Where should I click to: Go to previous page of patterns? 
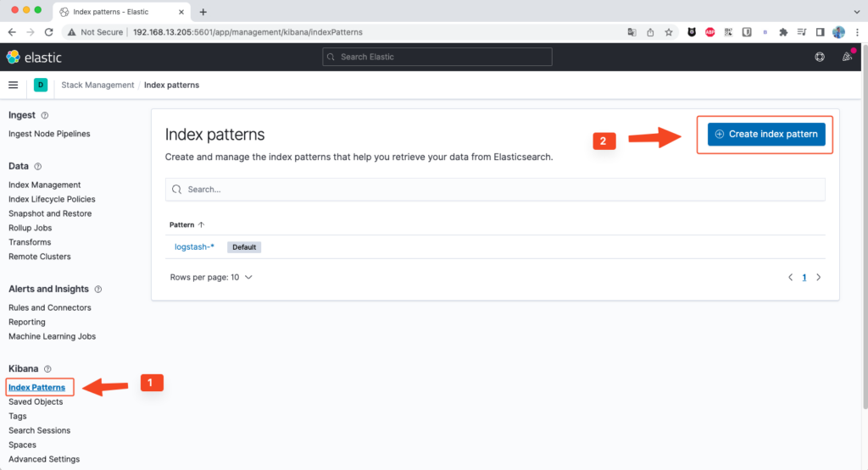coord(791,277)
